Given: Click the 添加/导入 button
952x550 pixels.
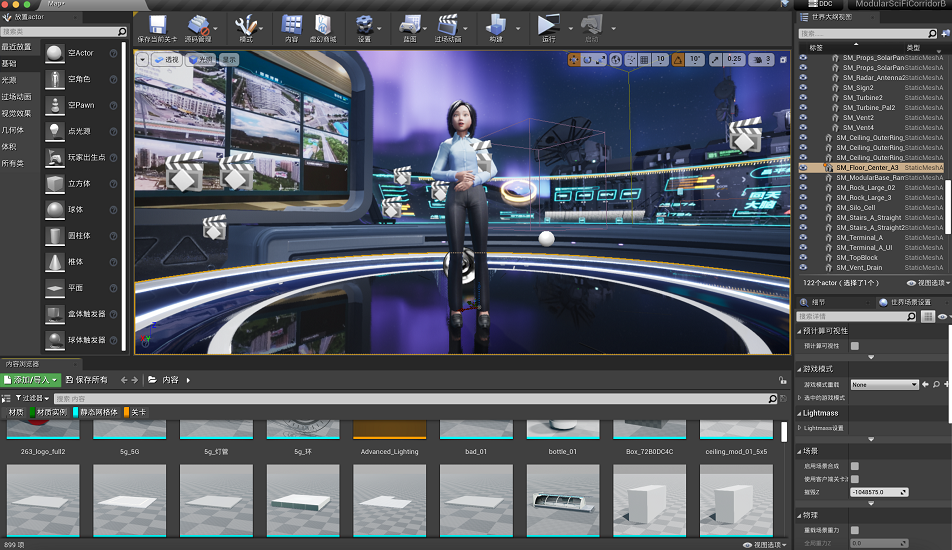Looking at the screenshot, I should [31, 380].
